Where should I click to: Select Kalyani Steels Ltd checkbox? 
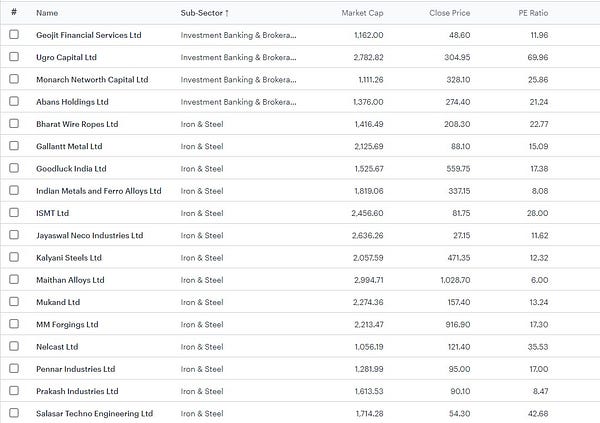14,257
